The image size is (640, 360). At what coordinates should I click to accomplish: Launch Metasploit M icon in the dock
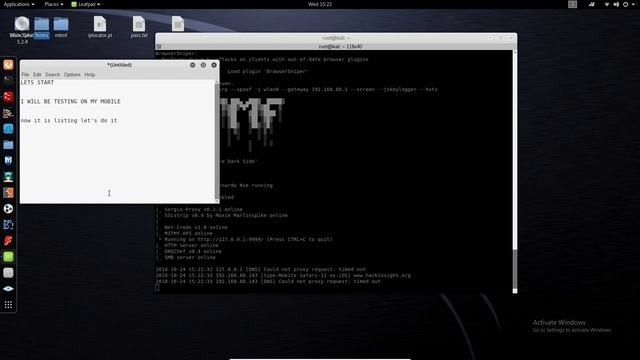8,160
